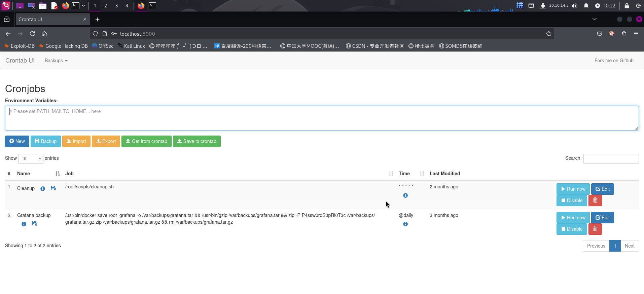Go to the Previous page of entries

click(x=596, y=246)
